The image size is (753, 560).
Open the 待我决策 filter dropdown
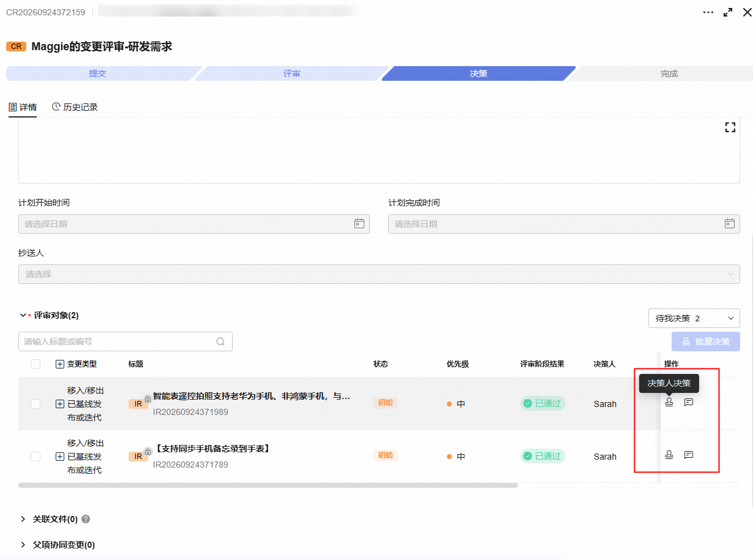click(694, 318)
